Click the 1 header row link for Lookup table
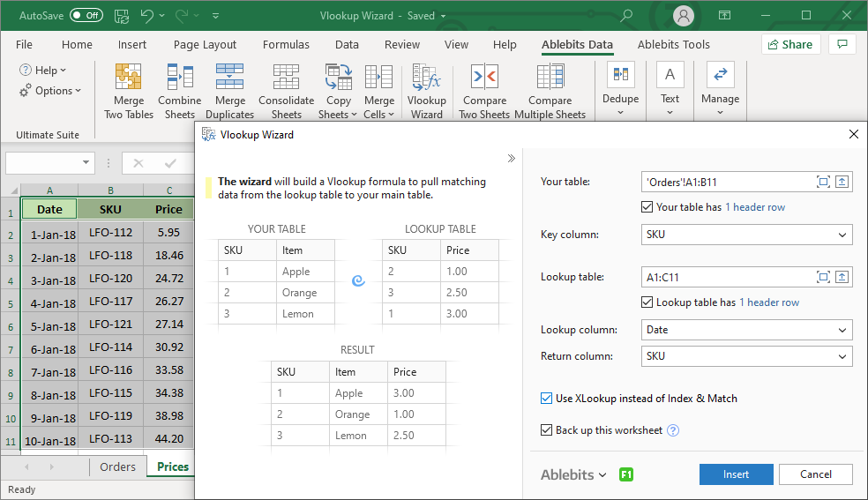 pos(769,302)
